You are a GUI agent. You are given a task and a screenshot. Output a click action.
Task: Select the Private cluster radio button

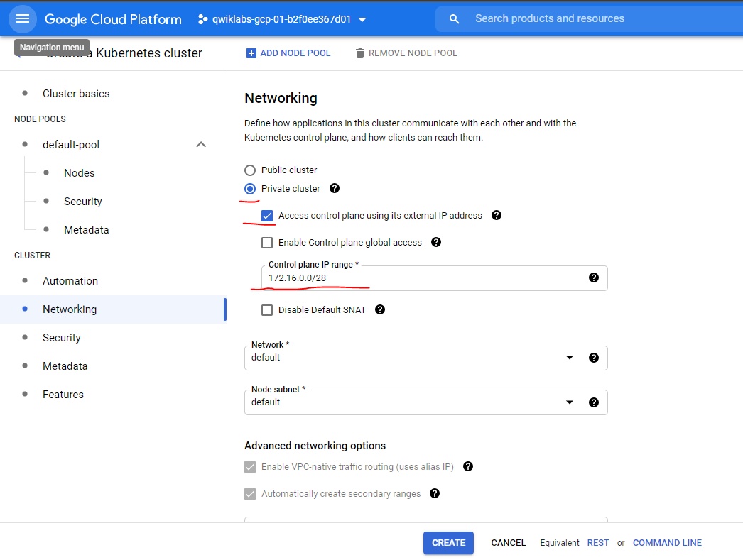(250, 189)
